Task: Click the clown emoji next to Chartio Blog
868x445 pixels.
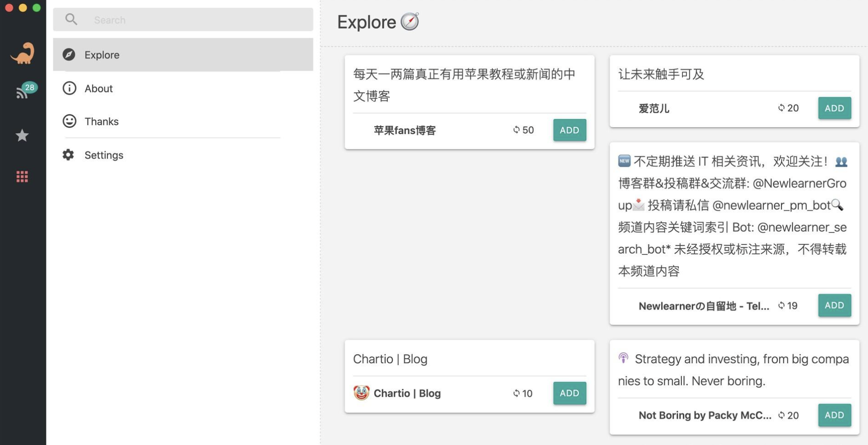Action: pyautogui.click(x=361, y=393)
